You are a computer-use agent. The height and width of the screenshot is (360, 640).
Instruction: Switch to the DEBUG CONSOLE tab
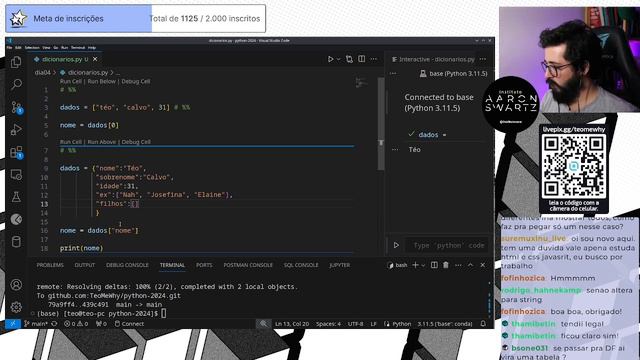coord(127,265)
